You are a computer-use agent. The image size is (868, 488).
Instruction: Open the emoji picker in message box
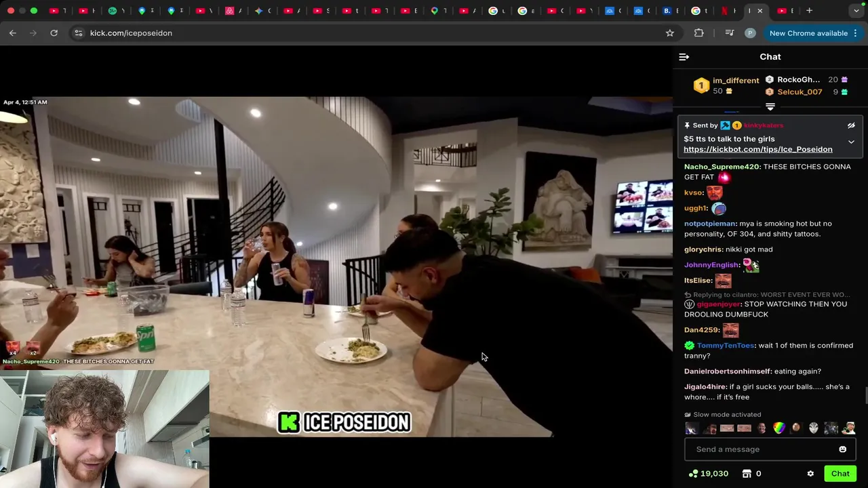pos(842,449)
